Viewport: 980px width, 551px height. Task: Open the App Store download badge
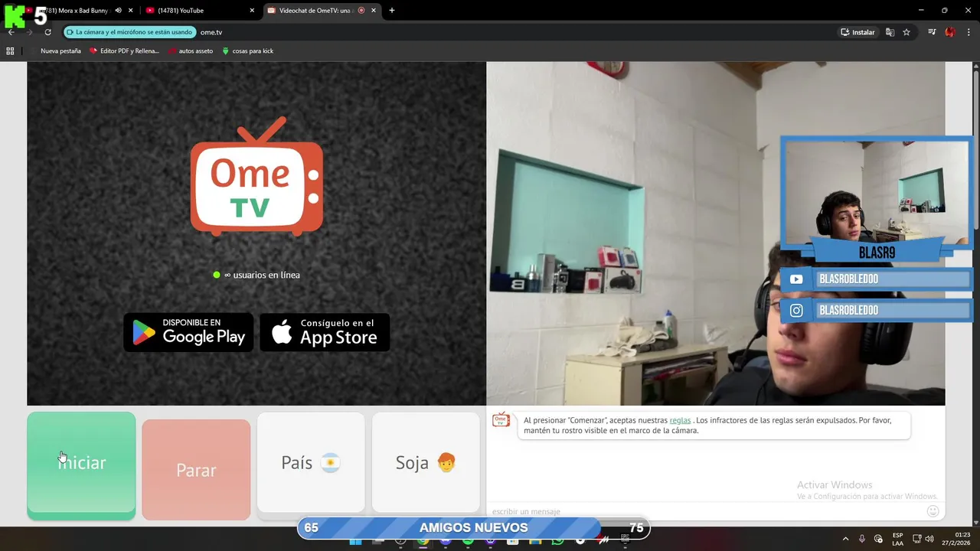coord(325,332)
